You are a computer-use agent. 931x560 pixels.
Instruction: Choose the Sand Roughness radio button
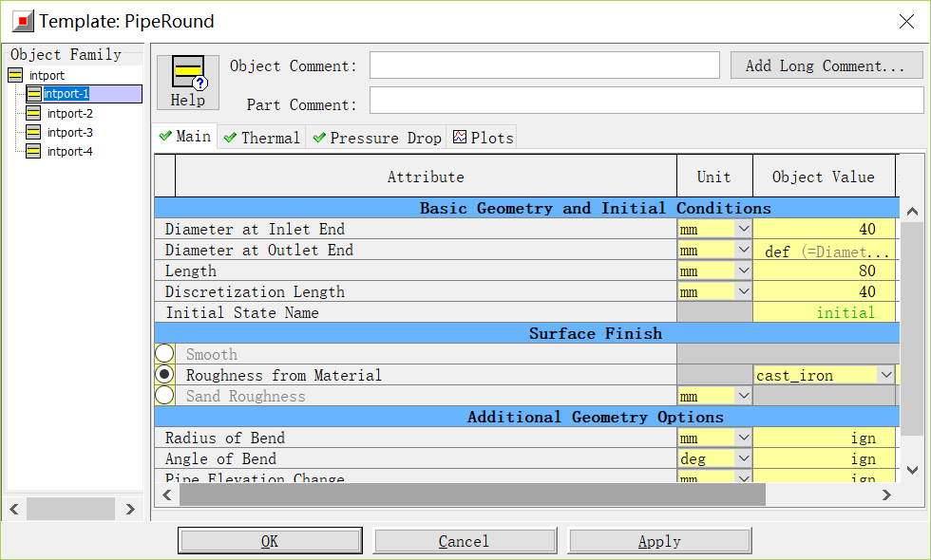(x=164, y=395)
